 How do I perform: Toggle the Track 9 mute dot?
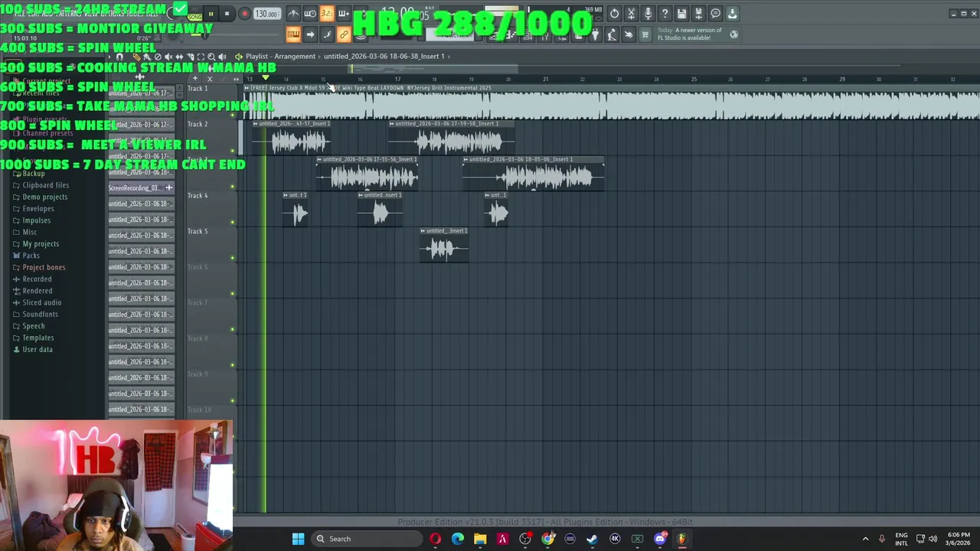(233, 400)
